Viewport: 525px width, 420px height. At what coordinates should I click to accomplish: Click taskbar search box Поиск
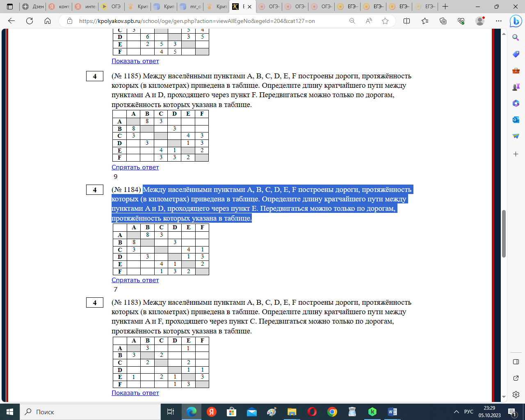click(90, 412)
